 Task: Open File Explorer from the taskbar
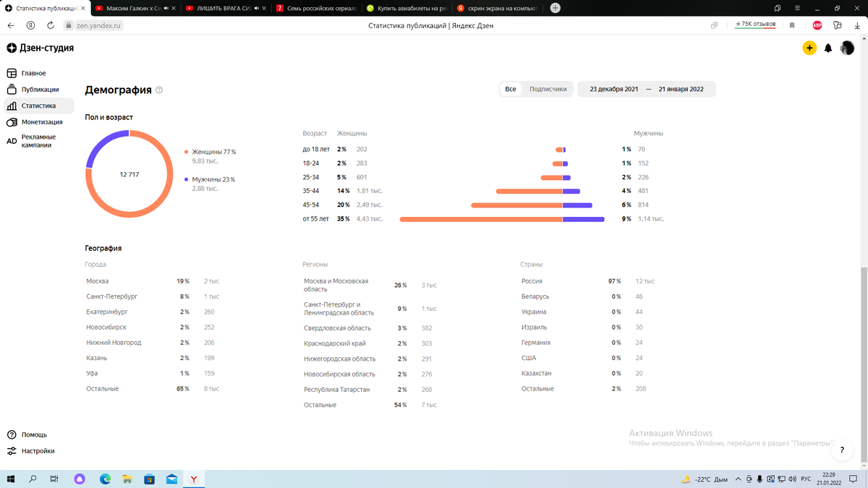(x=127, y=479)
